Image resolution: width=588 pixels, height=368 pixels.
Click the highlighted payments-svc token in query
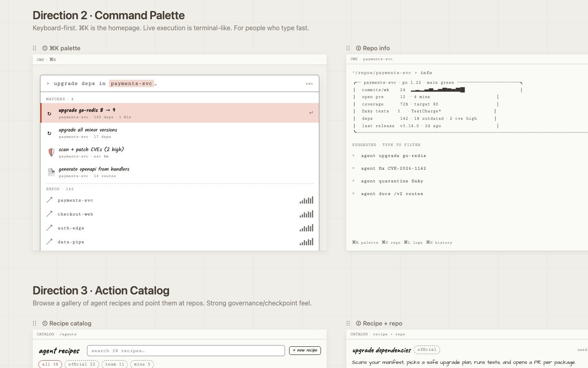pyautogui.click(x=131, y=83)
